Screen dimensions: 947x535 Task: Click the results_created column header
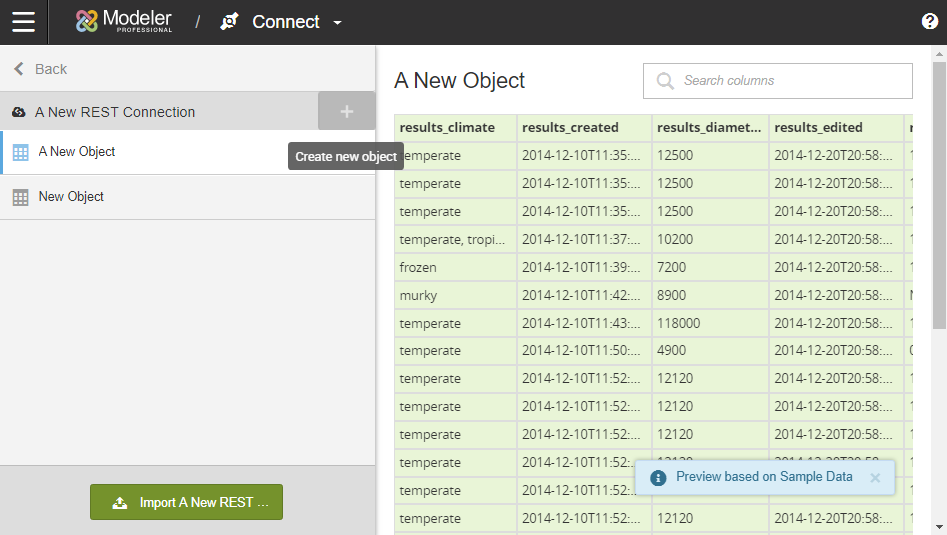(571, 128)
